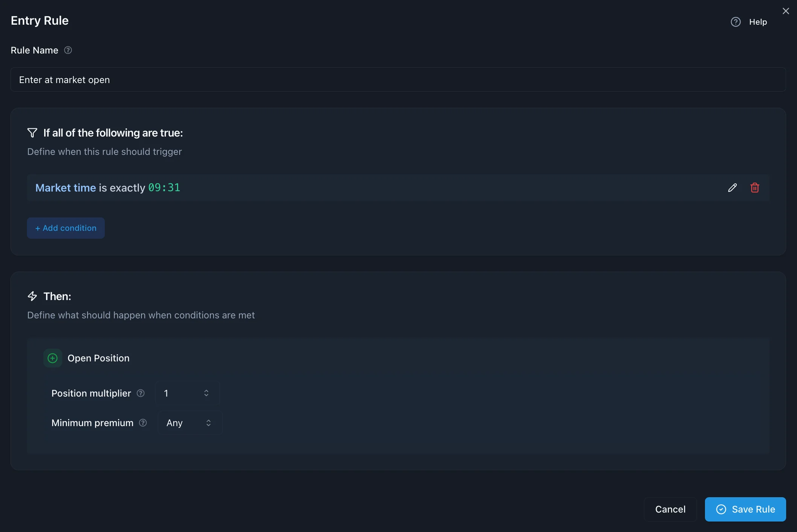Click the lightning bolt icon beside Then
797x532 pixels.
(x=32, y=296)
